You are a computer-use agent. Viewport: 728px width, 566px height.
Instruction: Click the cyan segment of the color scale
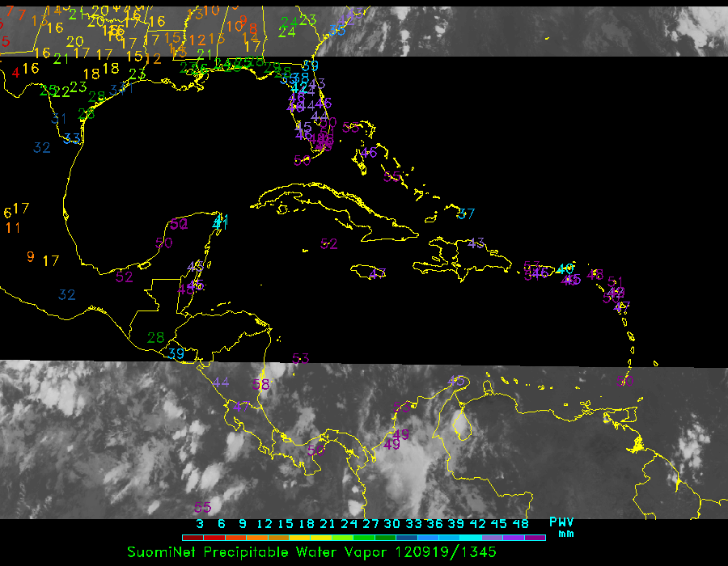(x=471, y=537)
